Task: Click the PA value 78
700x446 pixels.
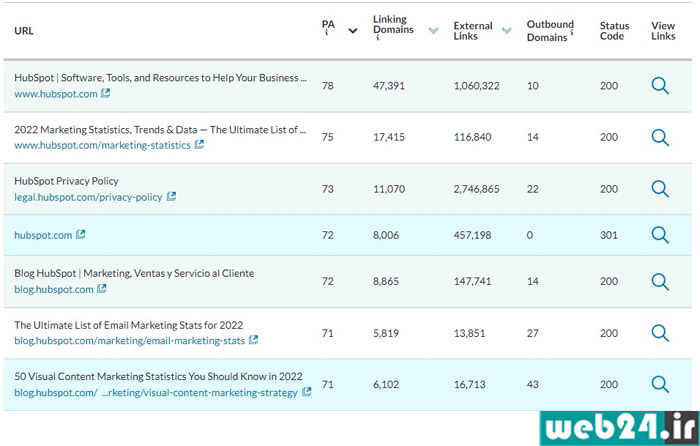Action: [x=328, y=86]
